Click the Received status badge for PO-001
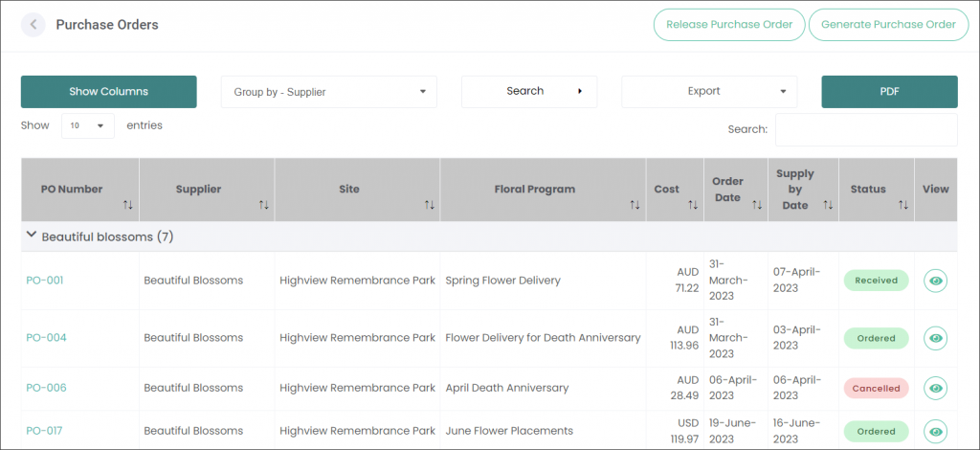Image resolution: width=980 pixels, height=450 pixels. click(x=877, y=281)
